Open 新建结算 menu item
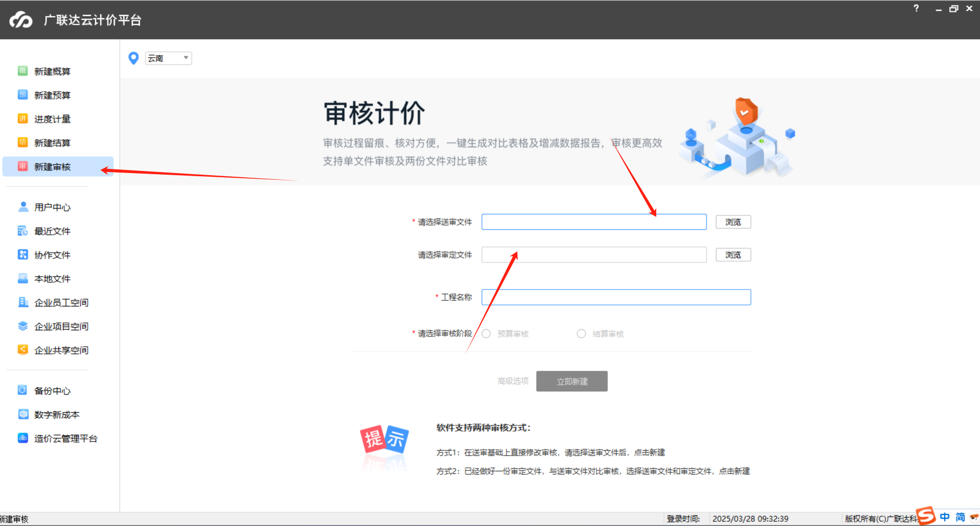 52,143
